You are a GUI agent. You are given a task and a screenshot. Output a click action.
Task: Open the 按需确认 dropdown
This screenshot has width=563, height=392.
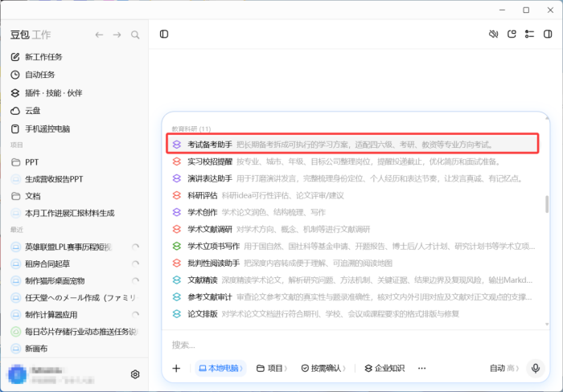[x=323, y=369]
